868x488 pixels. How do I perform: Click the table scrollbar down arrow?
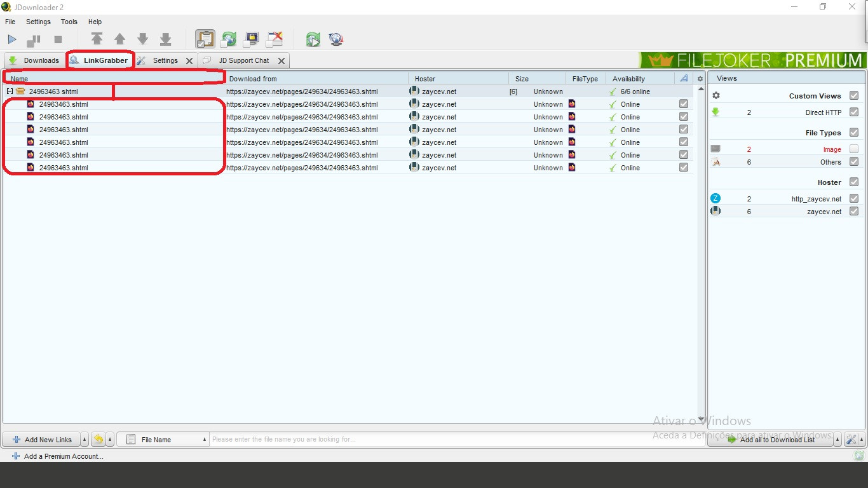tap(701, 419)
